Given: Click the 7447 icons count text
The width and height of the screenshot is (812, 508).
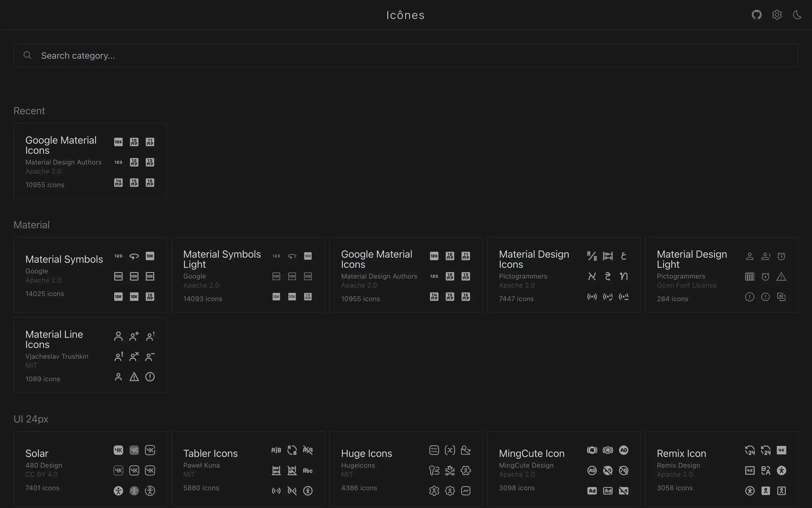Looking at the screenshot, I should [516, 299].
